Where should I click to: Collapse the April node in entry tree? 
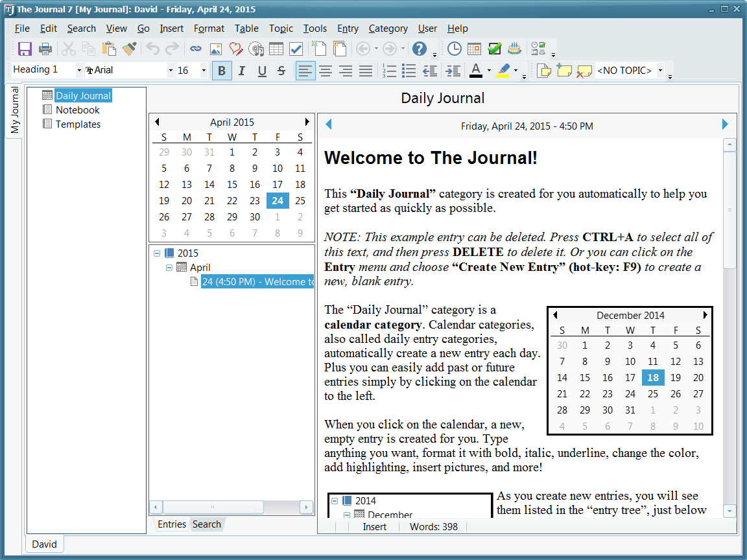click(169, 268)
